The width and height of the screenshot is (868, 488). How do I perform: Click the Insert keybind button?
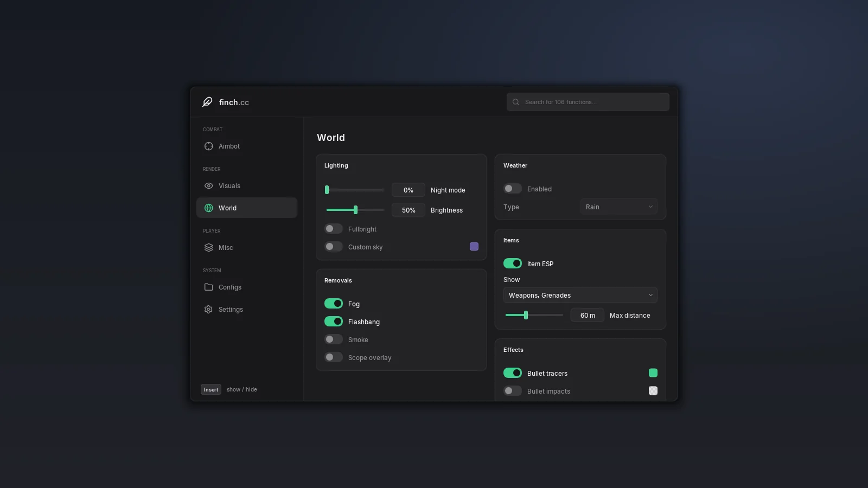tap(211, 389)
